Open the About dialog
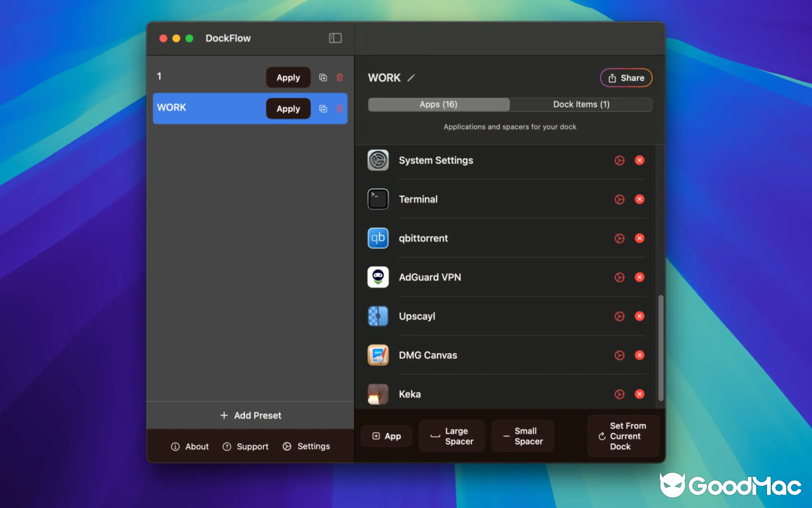Image resolution: width=812 pixels, height=508 pixels. tap(189, 446)
